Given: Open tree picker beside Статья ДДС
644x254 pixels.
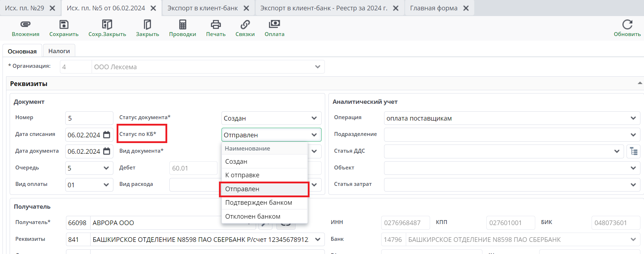Looking at the screenshot, I should click(x=634, y=151).
